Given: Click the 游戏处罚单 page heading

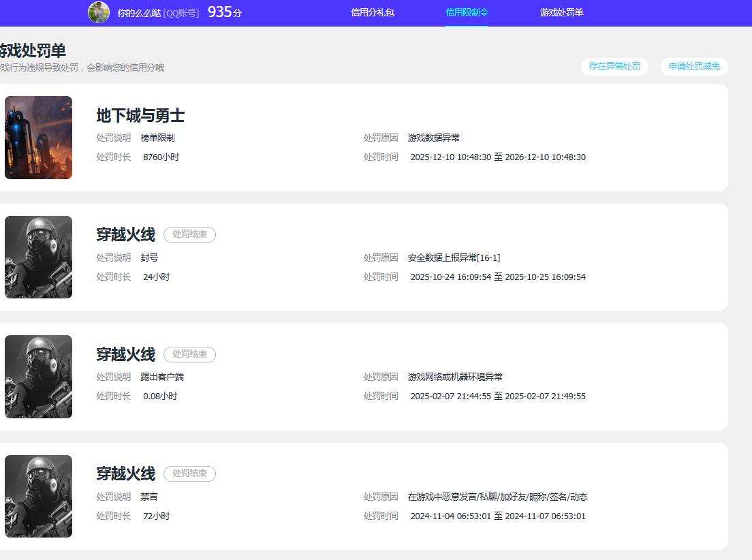Looking at the screenshot, I should pos(33,50).
